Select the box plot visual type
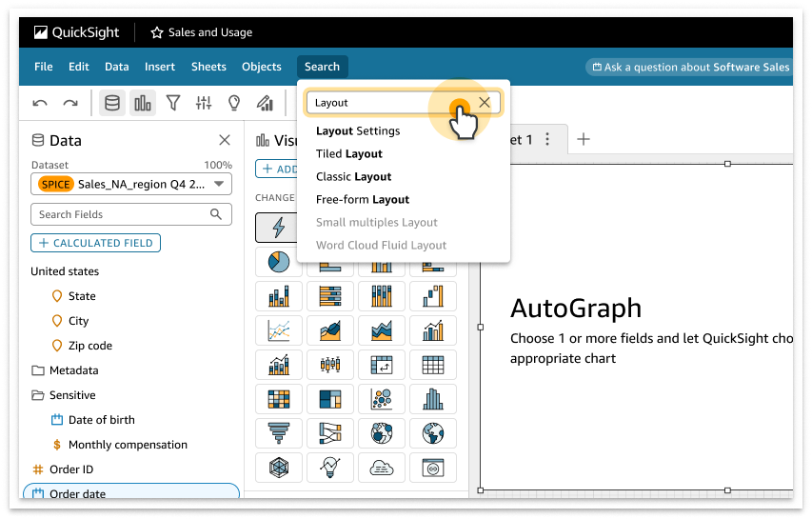Screen dimensions: 812x519 pyautogui.click(x=330, y=364)
